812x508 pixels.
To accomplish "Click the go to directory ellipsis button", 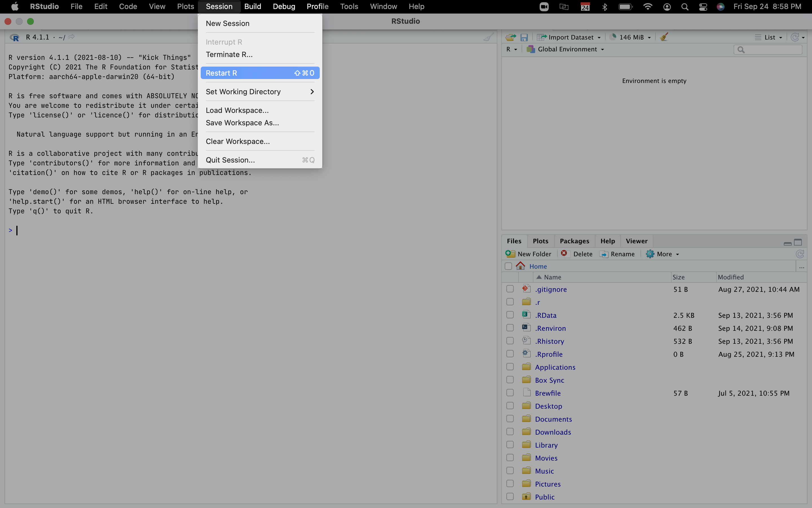I will pos(802,267).
